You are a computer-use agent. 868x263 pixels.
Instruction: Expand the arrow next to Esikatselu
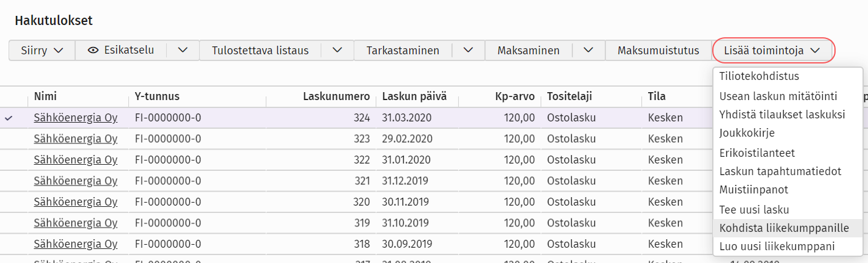[x=183, y=51]
